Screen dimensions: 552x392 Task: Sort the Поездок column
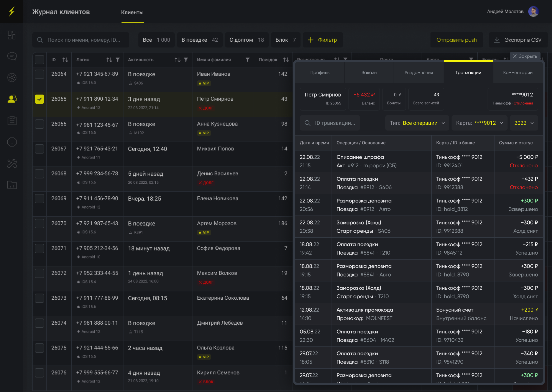pos(286,60)
